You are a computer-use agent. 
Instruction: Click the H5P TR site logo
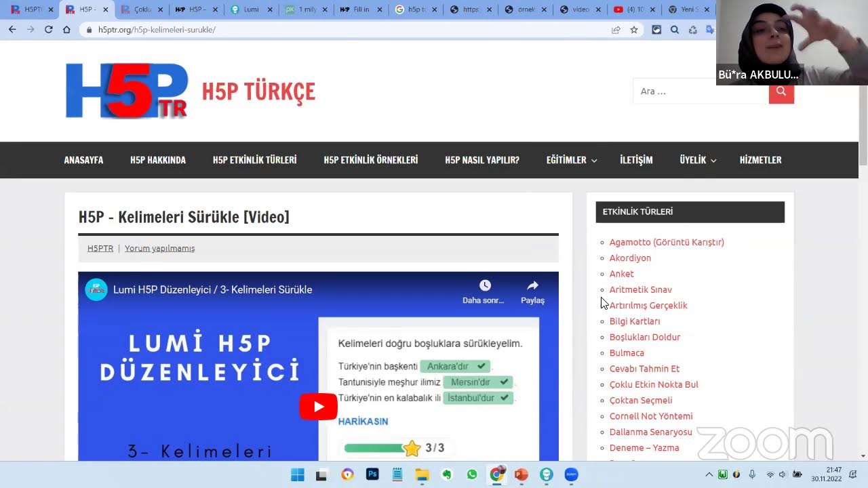pos(127,91)
